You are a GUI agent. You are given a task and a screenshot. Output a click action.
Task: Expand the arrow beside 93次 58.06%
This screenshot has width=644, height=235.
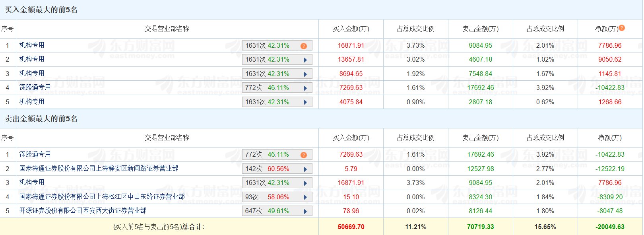(305, 198)
